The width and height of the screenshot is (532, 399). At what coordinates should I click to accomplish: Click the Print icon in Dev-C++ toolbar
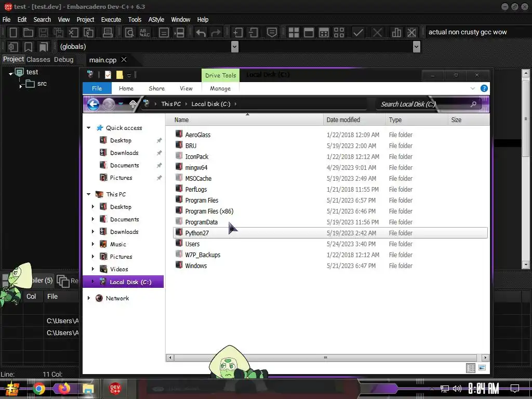coord(108,33)
